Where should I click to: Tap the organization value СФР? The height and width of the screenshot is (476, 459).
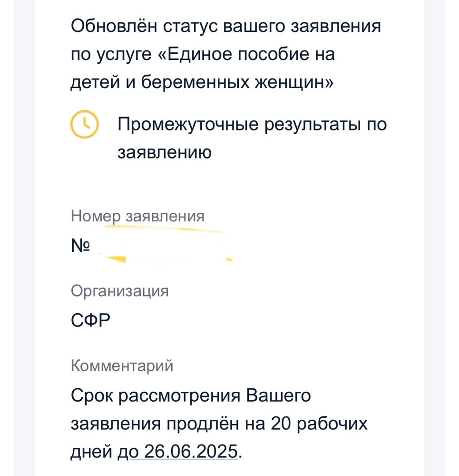(90, 320)
